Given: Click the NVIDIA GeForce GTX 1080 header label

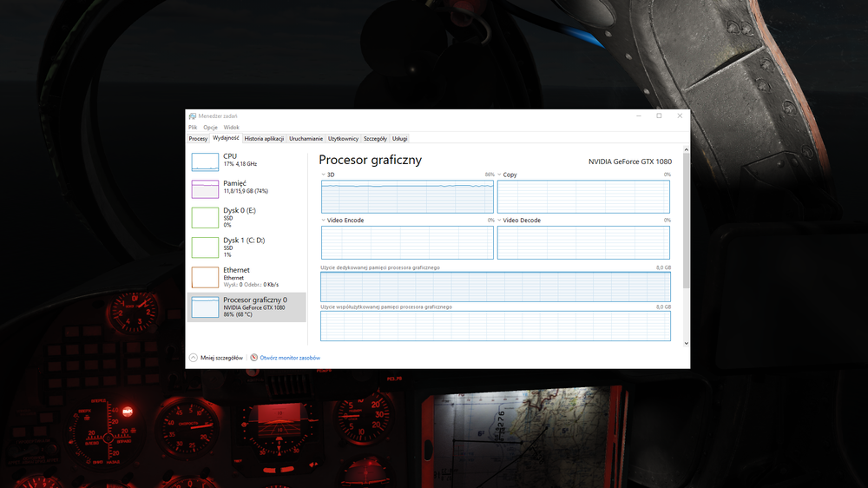Looking at the screenshot, I should click(x=630, y=162).
